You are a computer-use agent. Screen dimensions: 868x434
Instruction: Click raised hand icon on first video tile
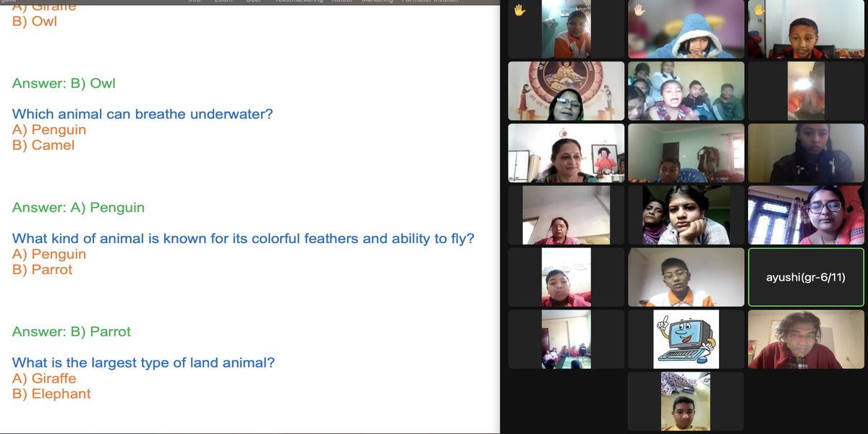click(x=519, y=10)
